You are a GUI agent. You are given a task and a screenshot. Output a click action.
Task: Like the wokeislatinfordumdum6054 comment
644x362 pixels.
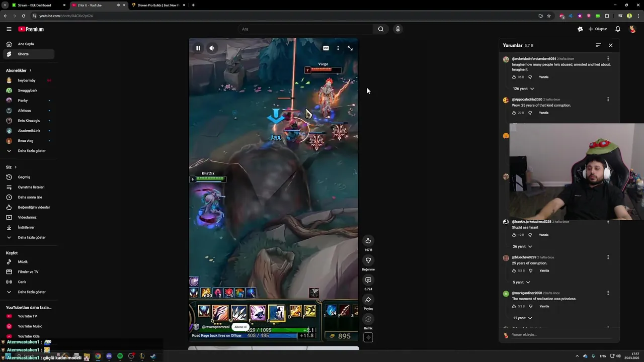click(514, 77)
